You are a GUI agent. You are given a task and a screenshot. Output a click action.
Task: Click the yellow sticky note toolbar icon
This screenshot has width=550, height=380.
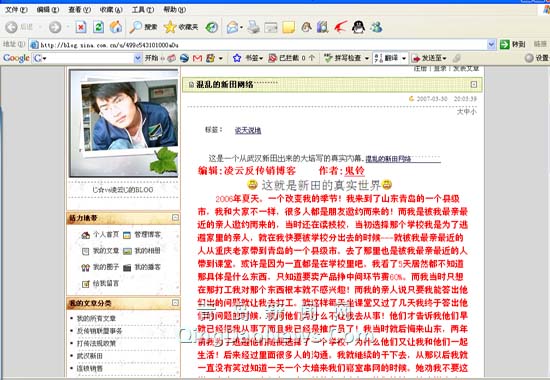click(x=288, y=27)
